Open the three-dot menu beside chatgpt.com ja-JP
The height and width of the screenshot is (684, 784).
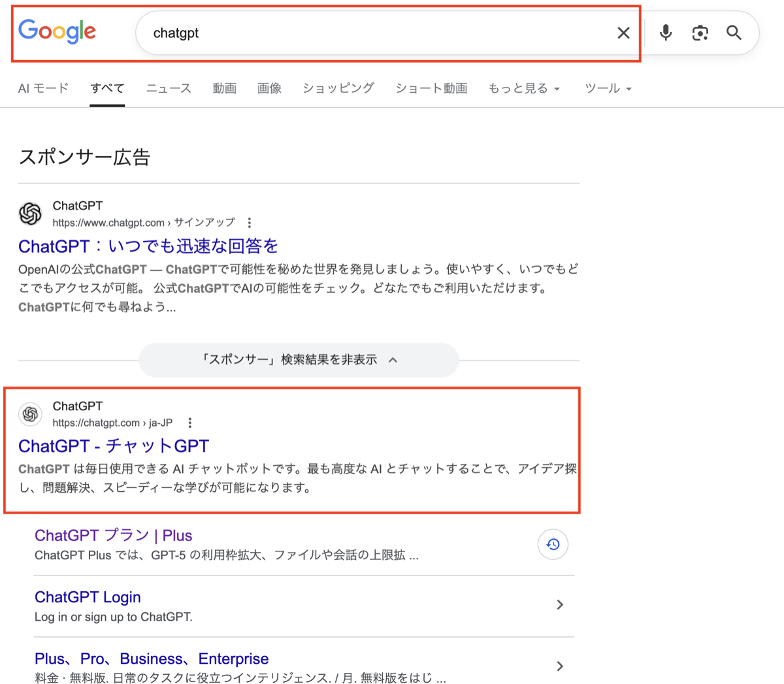pyautogui.click(x=189, y=423)
